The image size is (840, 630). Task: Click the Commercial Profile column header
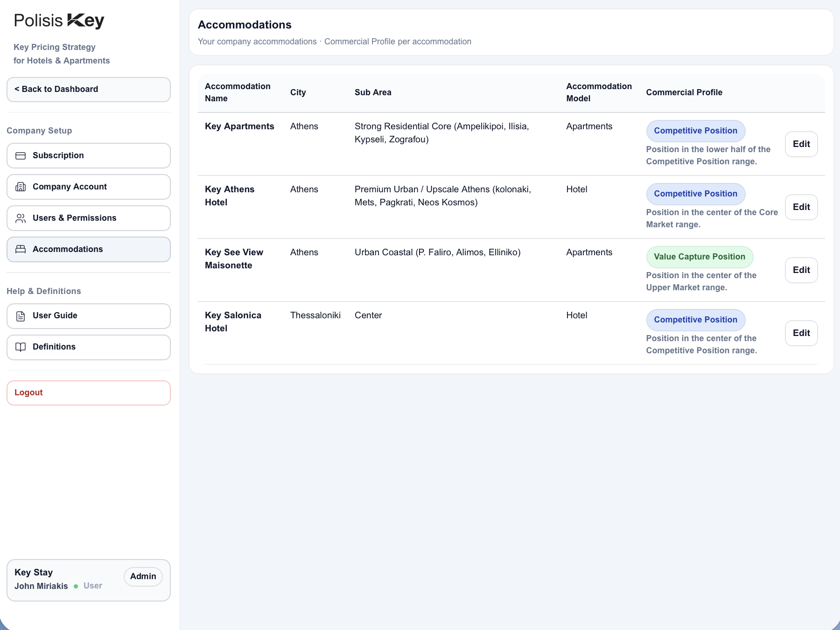(684, 92)
